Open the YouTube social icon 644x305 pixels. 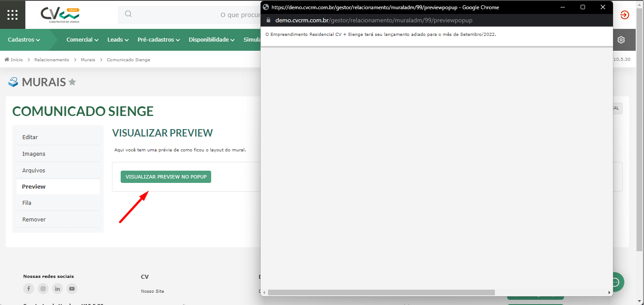tap(72, 288)
